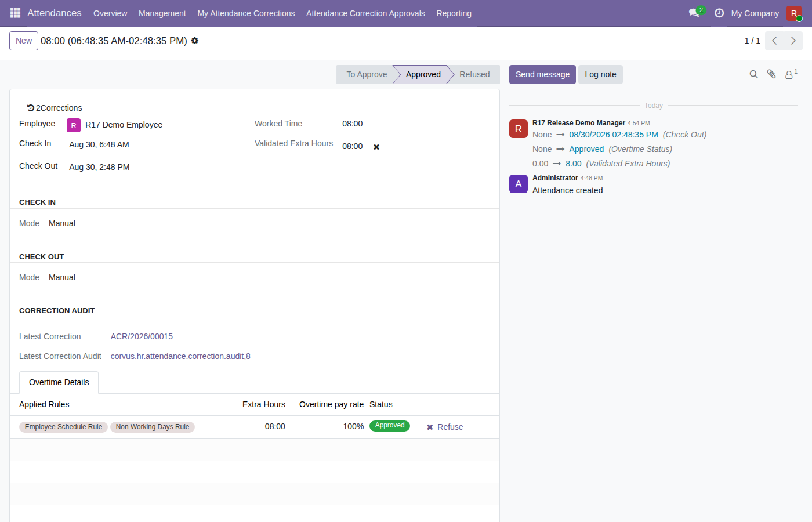Click the Extra Hours column header
The height and width of the screenshot is (522, 812).
(x=264, y=404)
